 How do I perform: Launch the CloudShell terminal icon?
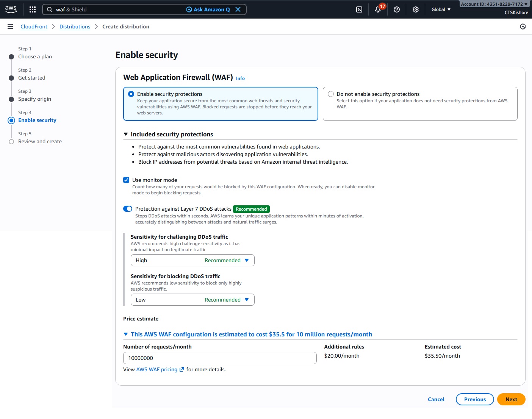coord(359,9)
